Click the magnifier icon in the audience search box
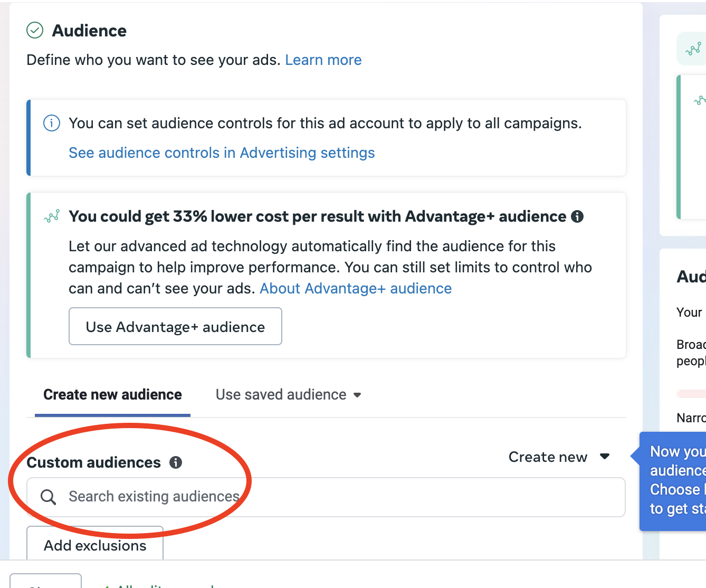Image resolution: width=706 pixels, height=588 pixels. pyautogui.click(x=49, y=497)
